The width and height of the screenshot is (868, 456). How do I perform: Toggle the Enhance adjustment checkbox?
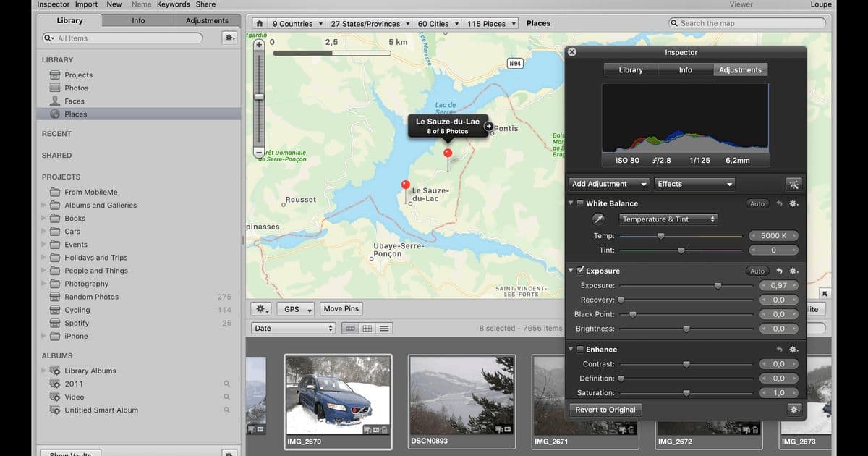pos(580,349)
